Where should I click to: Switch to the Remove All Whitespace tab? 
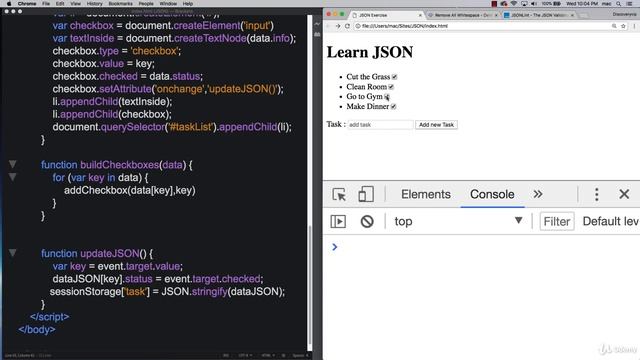pyautogui.click(x=463, y=15)
